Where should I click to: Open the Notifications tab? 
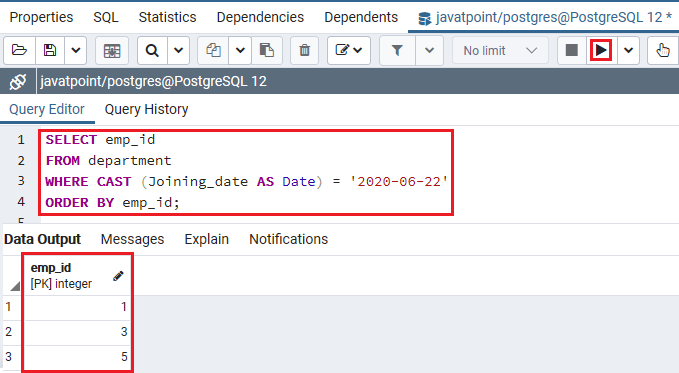pyautogui.click(x=288, y=239)
